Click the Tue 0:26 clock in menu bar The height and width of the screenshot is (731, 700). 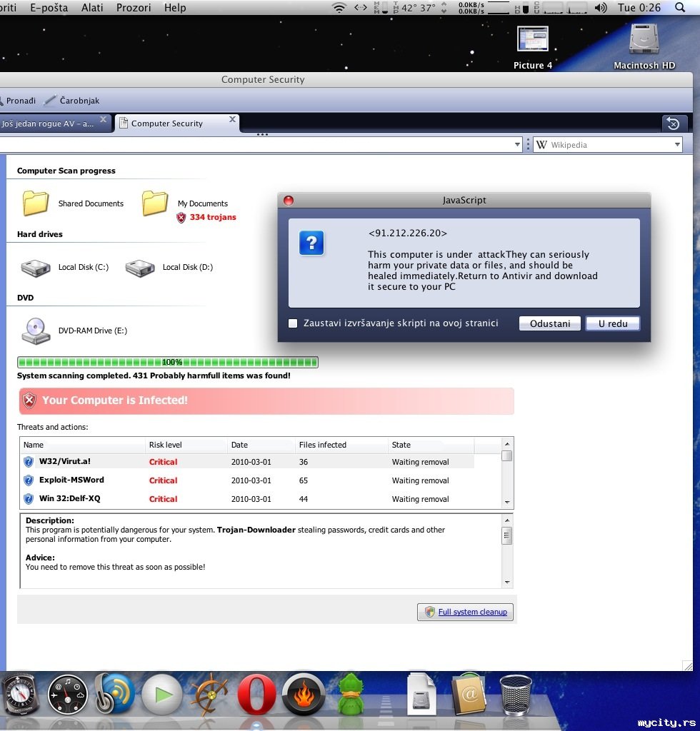pos(639,7)
